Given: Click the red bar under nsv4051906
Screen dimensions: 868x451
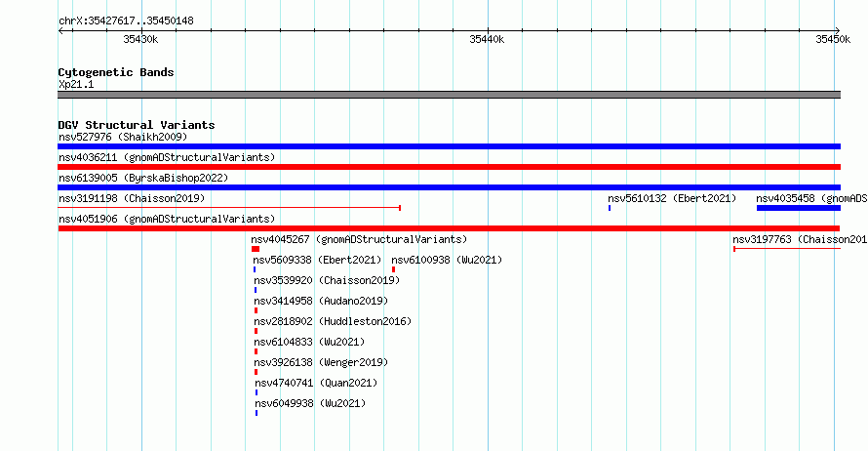Looking at the screenshot, I should (449, 228).
